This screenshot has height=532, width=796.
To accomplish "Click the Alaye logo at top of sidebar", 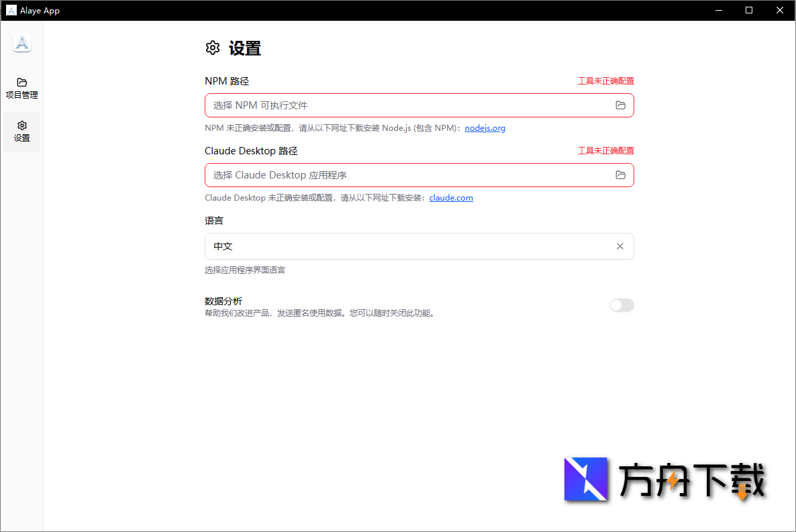I will 21,42.
